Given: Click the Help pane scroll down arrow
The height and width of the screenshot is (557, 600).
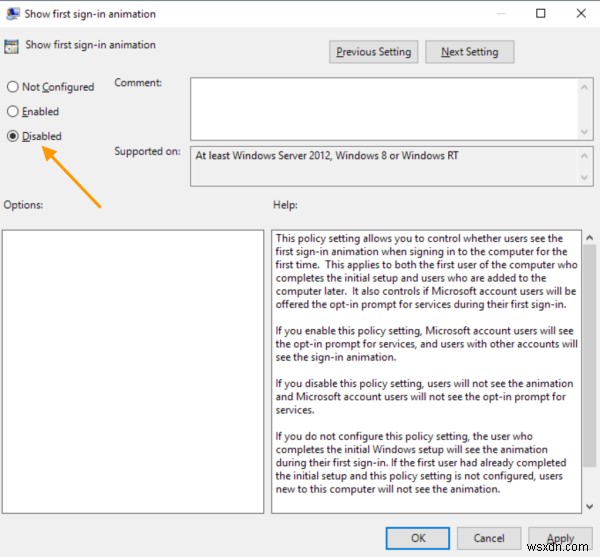Looking at the screenshot, I should pyautogui.click(x=590, y=507).
